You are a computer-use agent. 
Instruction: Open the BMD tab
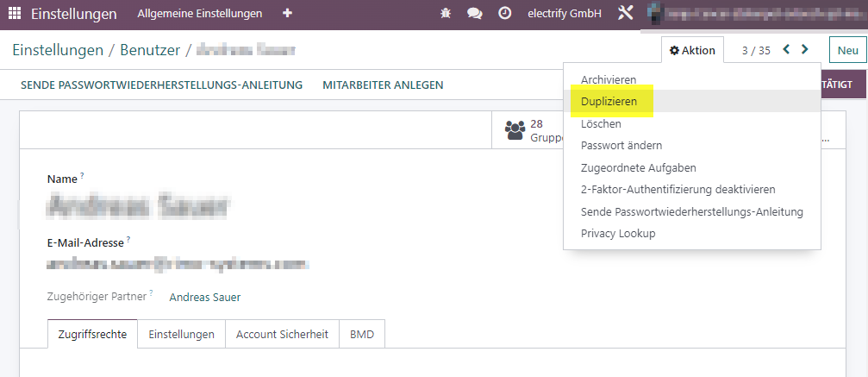click(362, 335)
